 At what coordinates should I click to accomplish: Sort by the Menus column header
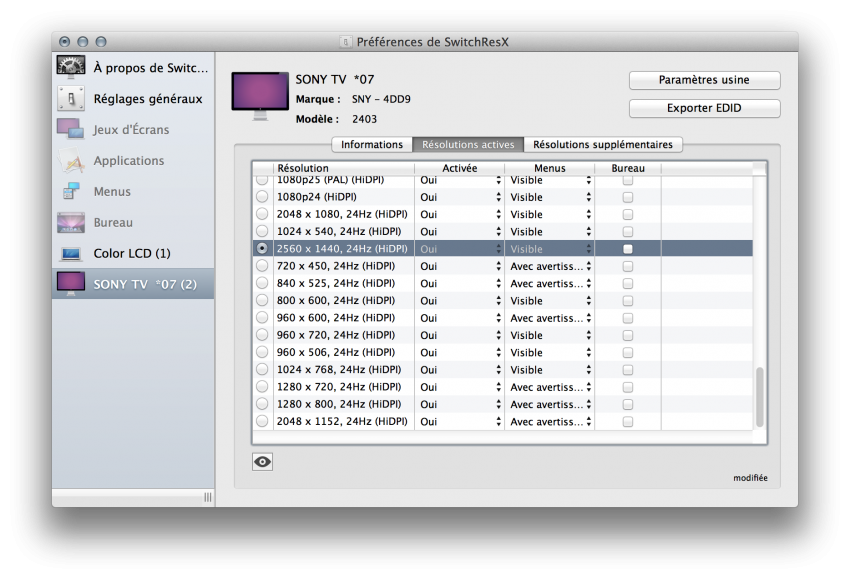point(550,168)
